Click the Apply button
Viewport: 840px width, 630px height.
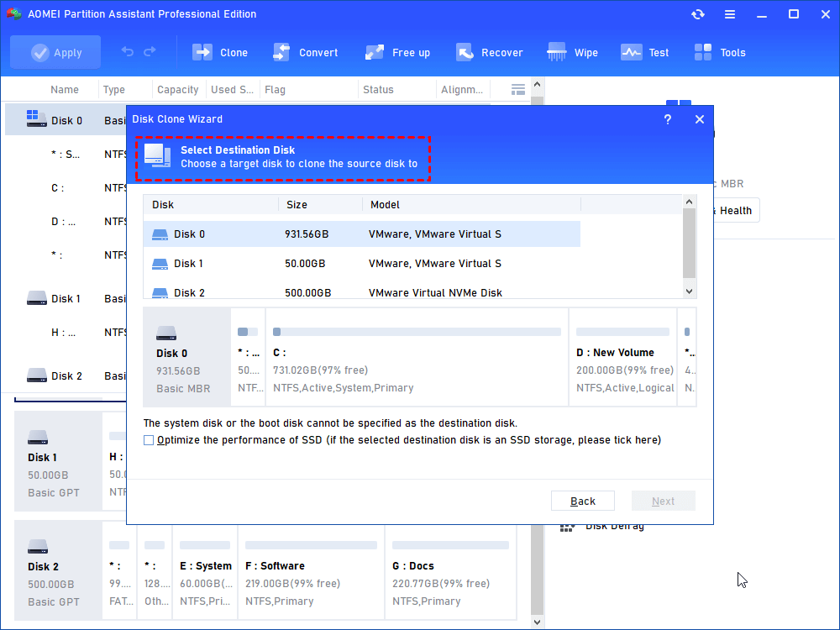point(55,52)
